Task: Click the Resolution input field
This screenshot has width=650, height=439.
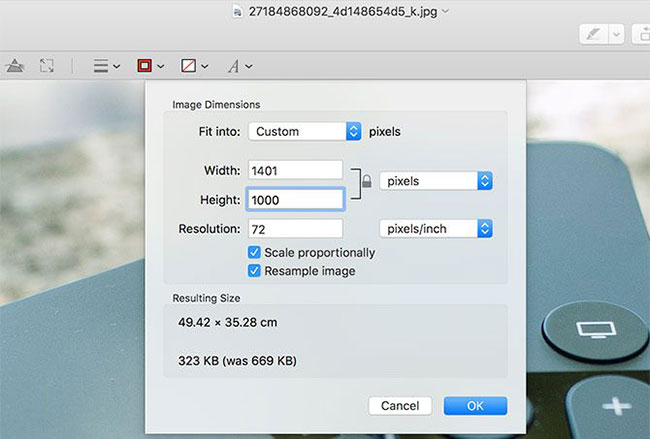Action: coord(295,229)
